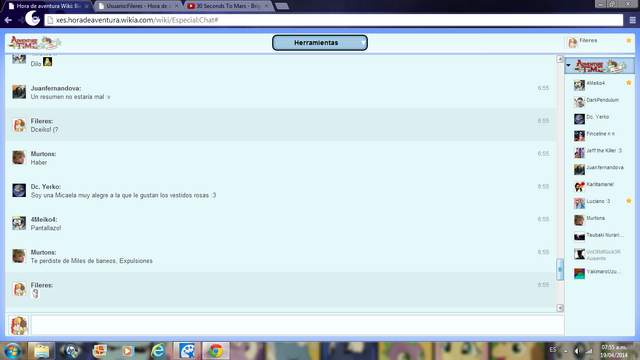Click the star next to 4Meiko4

click(629, 83)
